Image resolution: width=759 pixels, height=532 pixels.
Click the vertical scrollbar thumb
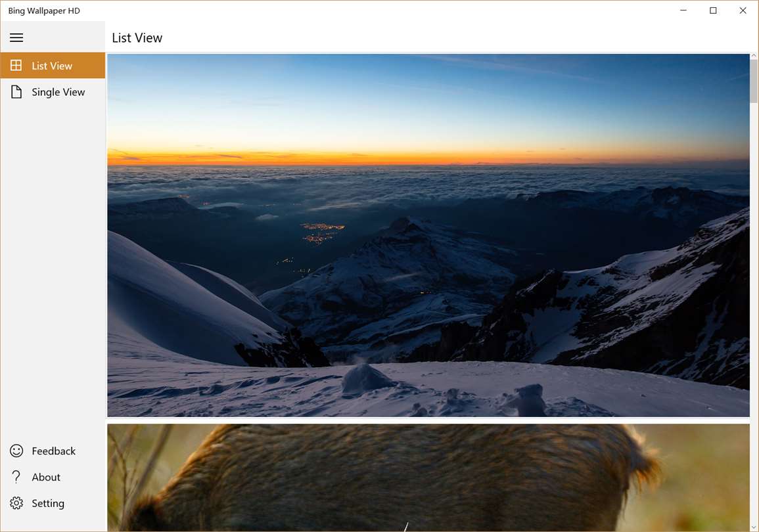754,81
